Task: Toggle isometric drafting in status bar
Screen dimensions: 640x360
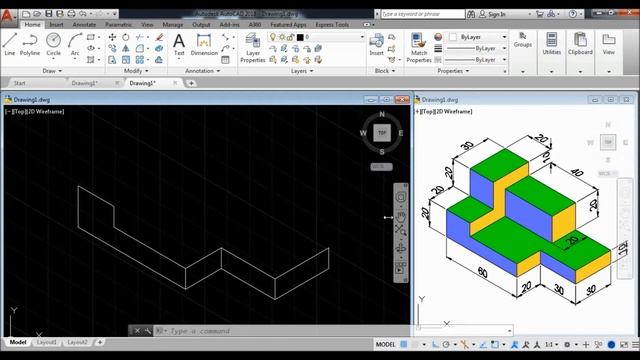Action: (464, 344)
